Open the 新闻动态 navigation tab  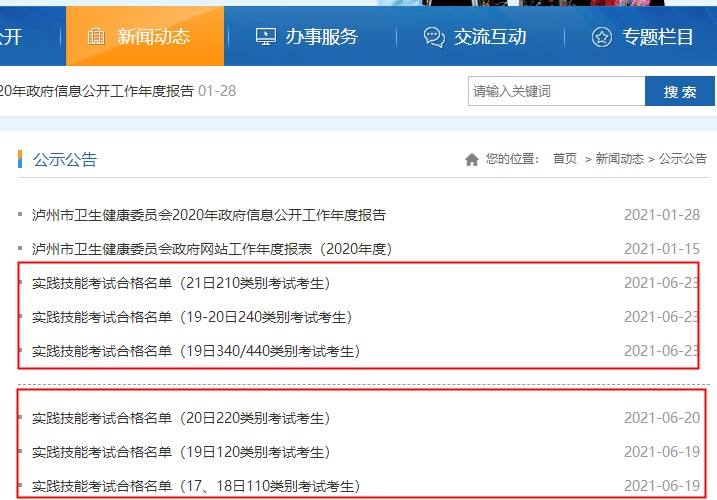tap(153, 37)
